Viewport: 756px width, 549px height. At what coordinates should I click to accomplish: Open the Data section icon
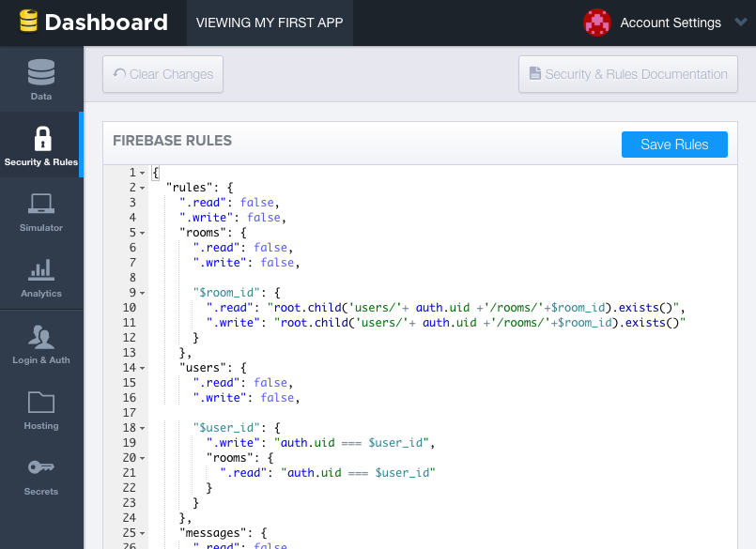pos(41,72)
